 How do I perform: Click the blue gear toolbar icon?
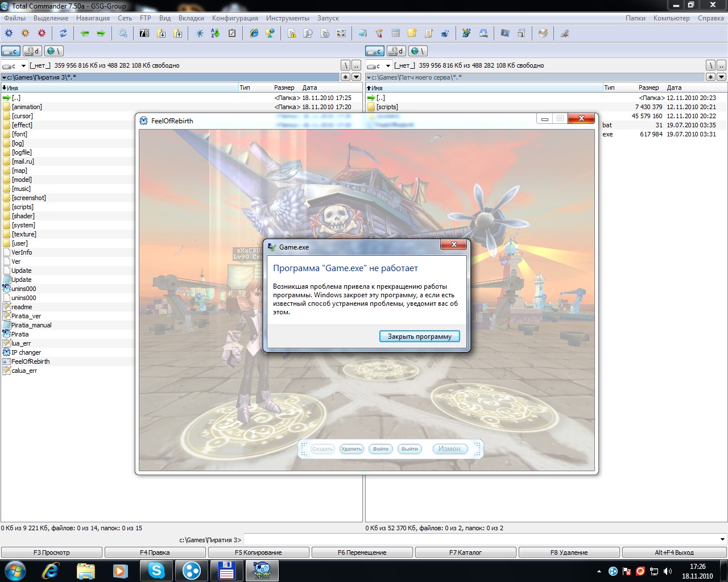[x=9, y=34]
